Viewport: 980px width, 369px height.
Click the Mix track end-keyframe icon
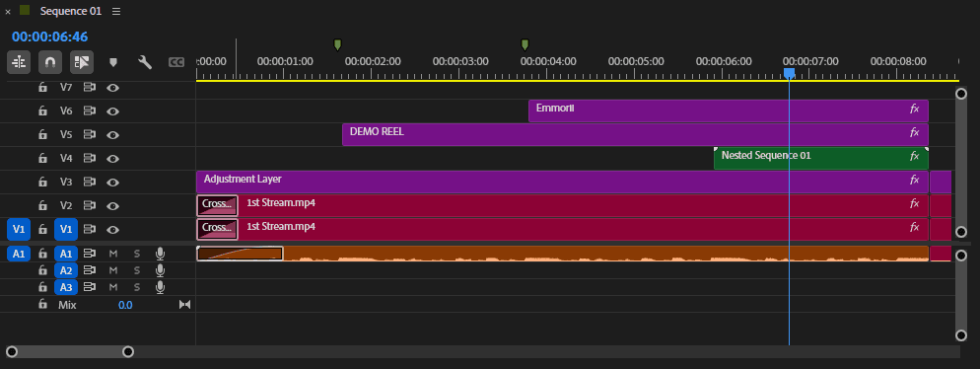pyautogui.click(x=184, y=305)
